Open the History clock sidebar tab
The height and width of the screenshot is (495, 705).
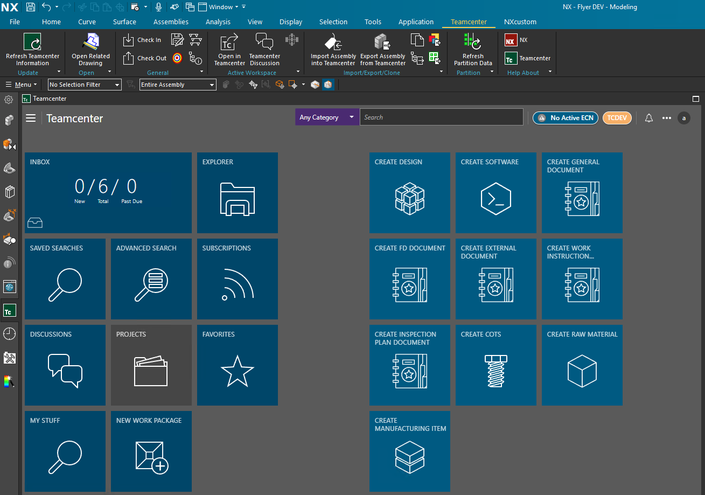pos(9,334)
